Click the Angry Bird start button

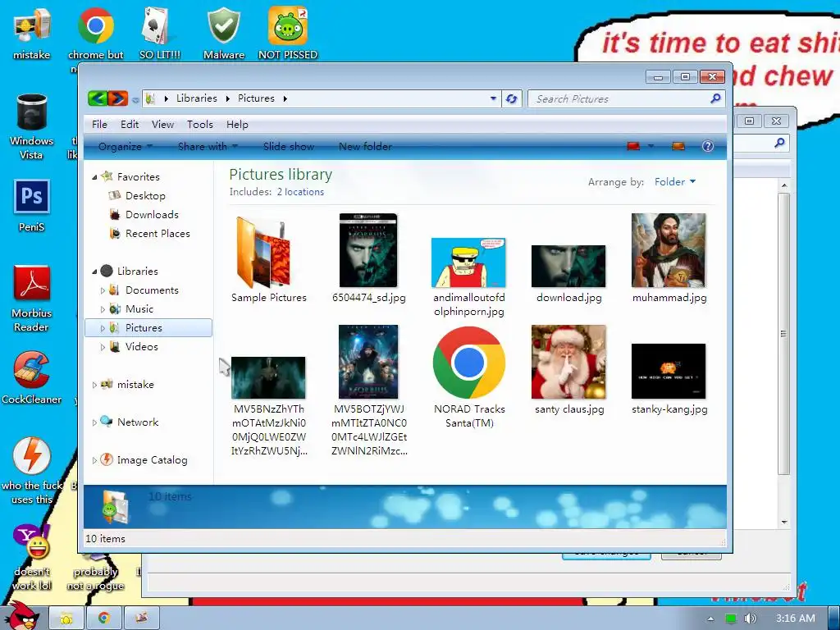point(21,615)
